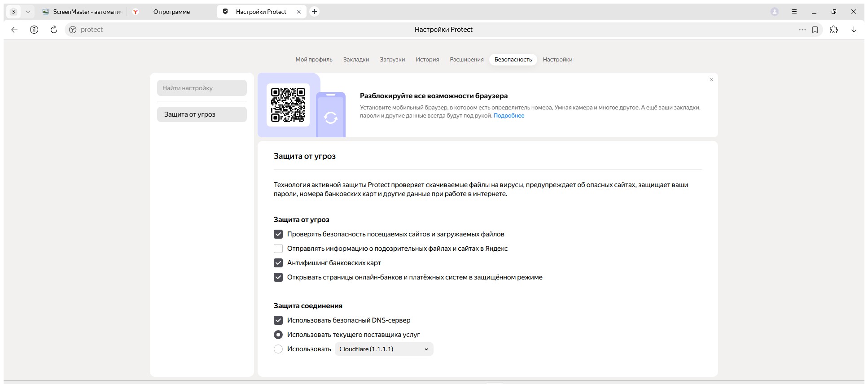Click the QR code image in the banner

pos(288,105)
